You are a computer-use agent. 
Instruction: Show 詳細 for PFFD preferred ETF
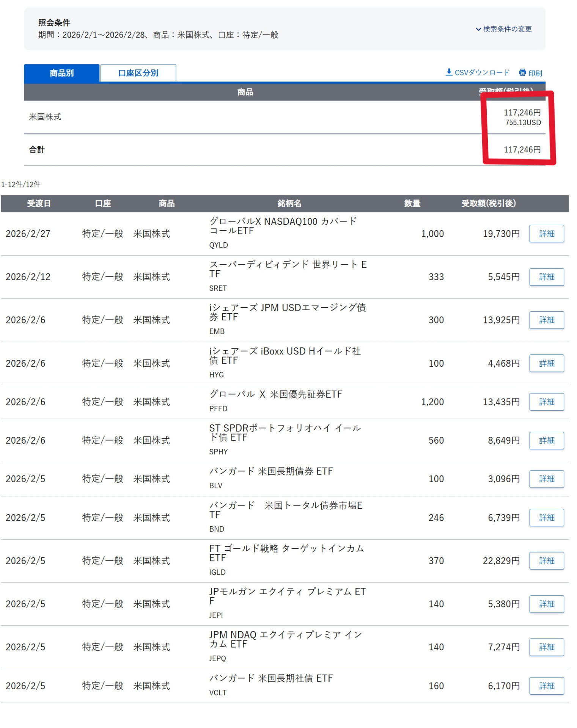point(546,402)
